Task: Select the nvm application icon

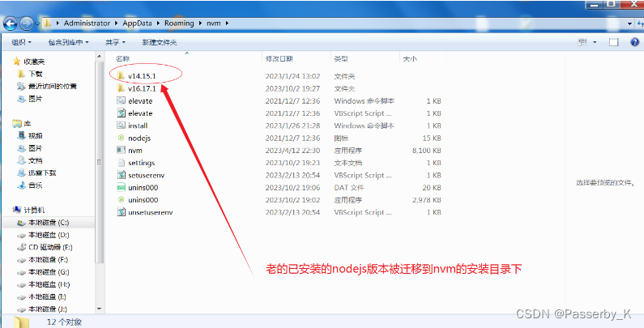Action: (121, 151)
